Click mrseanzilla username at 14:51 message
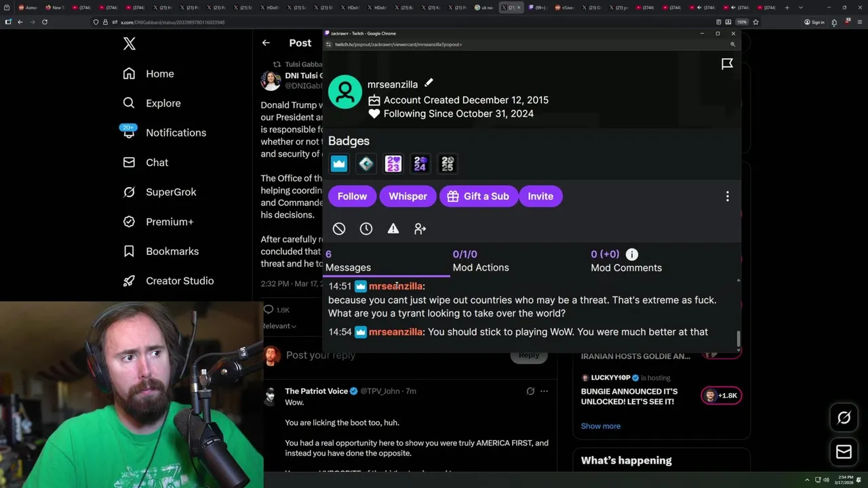 point(396,286)
